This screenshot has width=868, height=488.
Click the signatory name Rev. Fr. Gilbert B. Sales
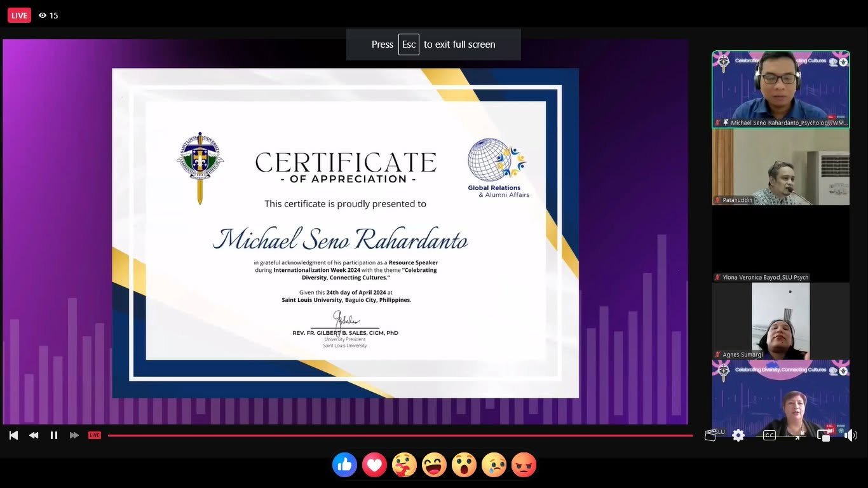pos(345,333)
